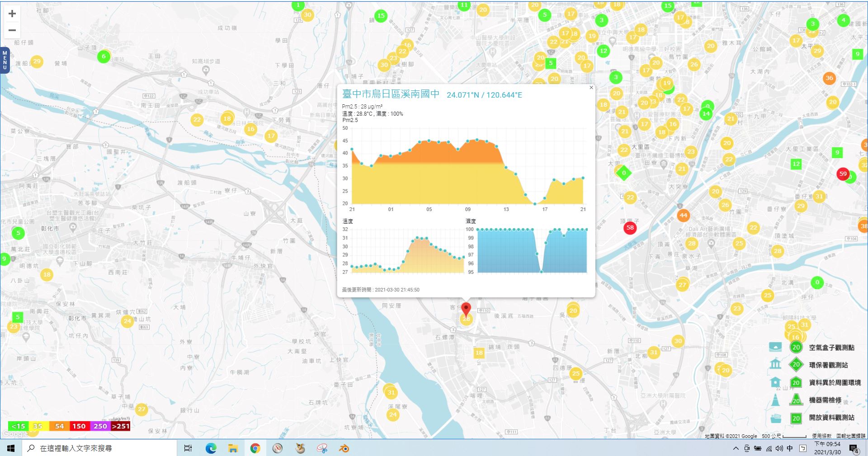The width and height of the screenshot is (868, 456).
Task: Select green square marker 12 near 大里工業區
Action: (796, 164)
